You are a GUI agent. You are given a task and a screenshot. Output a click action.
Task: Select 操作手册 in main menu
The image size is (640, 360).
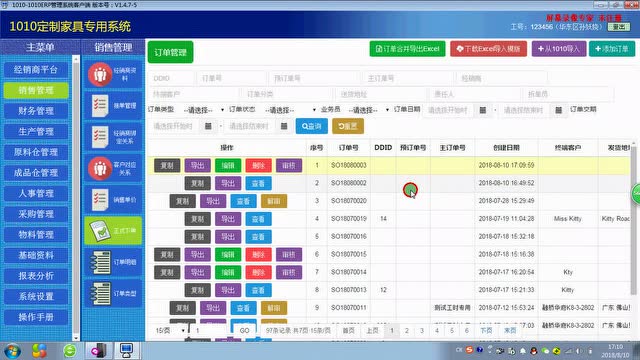coord(36,317)
